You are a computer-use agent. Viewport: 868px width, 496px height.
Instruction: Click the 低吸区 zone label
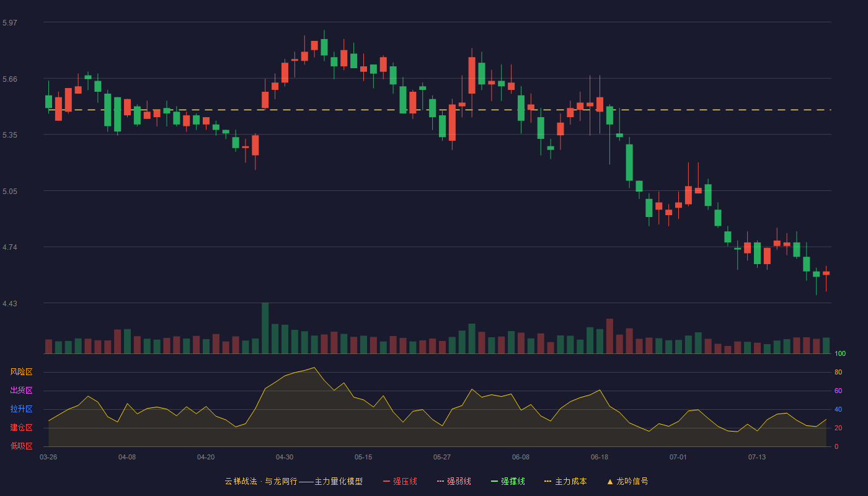pyautogui.click(x=21, y=446)
